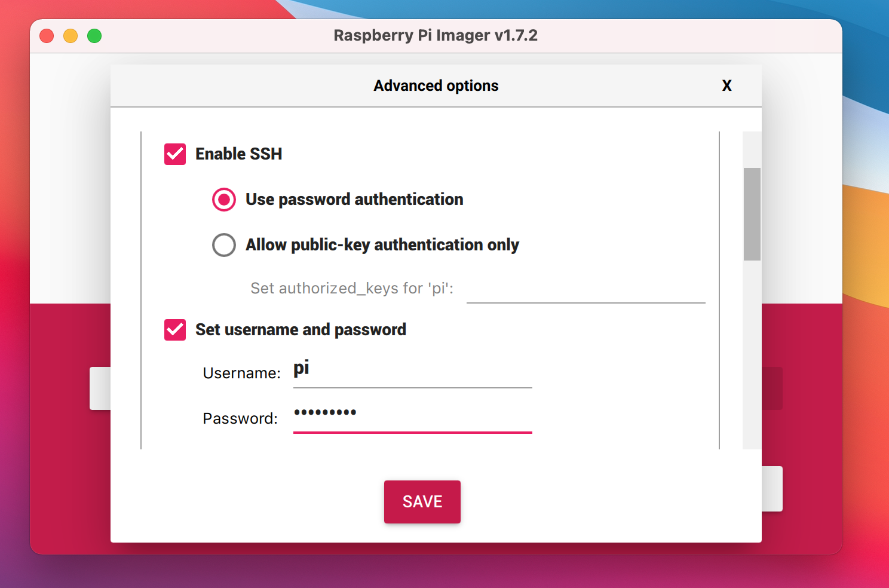Image resolution: width=889 pixels, height=588 pixels.
Task: Click the red close window button
Action: click(46, 35)
